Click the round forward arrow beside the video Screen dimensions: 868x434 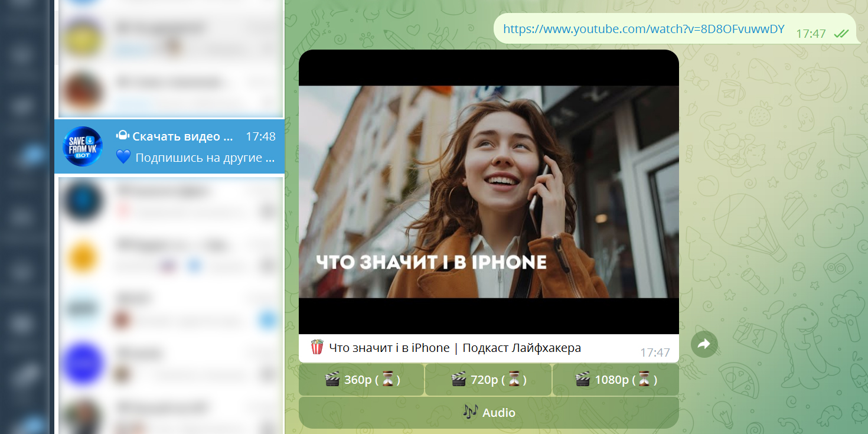pos(704,344)
